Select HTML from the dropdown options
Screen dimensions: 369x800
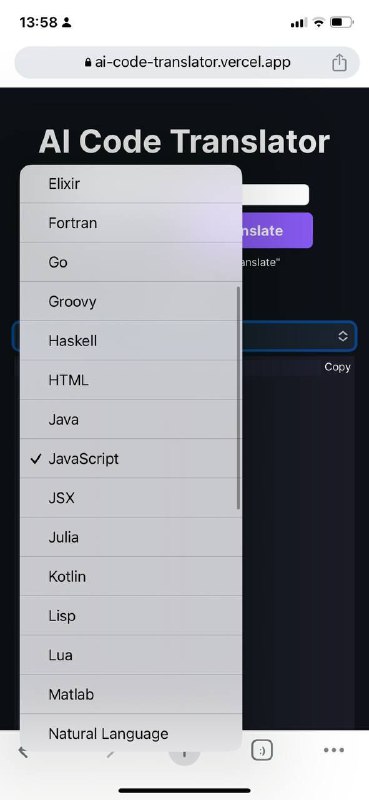pos(131,380)
